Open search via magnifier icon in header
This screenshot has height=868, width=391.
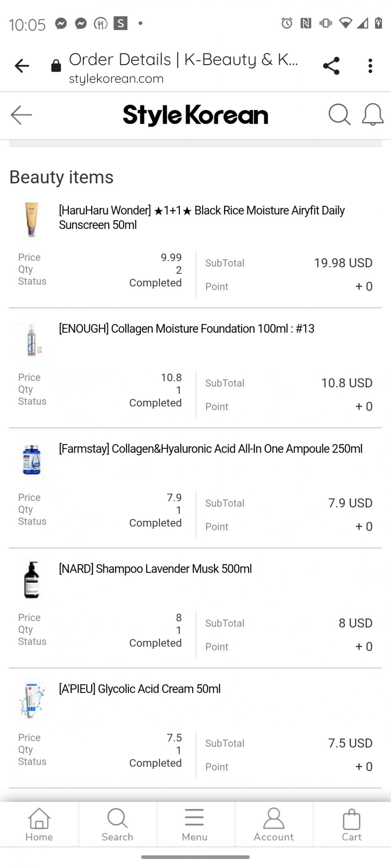tap(339, 115)
